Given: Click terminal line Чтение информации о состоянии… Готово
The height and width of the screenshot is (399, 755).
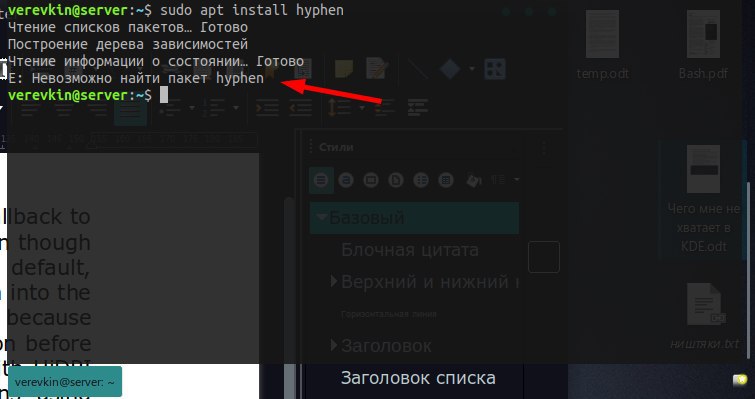Looking at the screenshot, I should (x=156, y=61).
